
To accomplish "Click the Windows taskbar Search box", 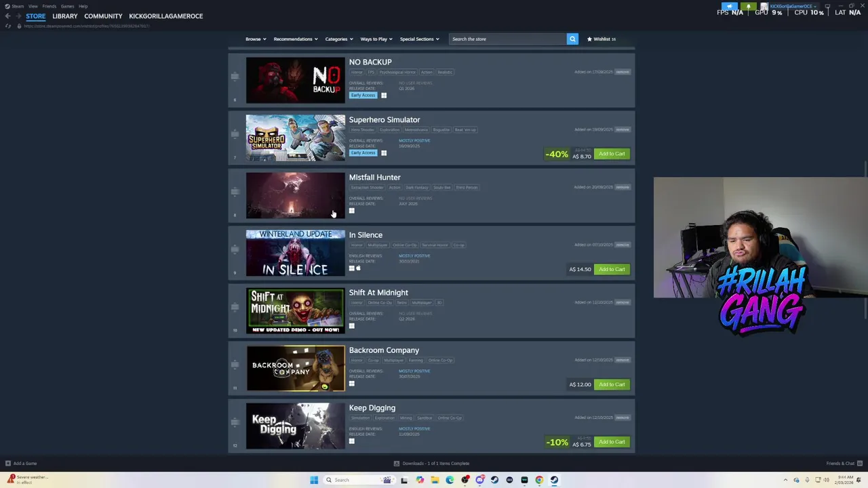I will pos(358,480).
